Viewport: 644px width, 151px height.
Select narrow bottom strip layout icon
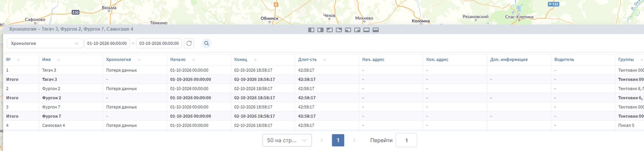(x=367, y=30)
